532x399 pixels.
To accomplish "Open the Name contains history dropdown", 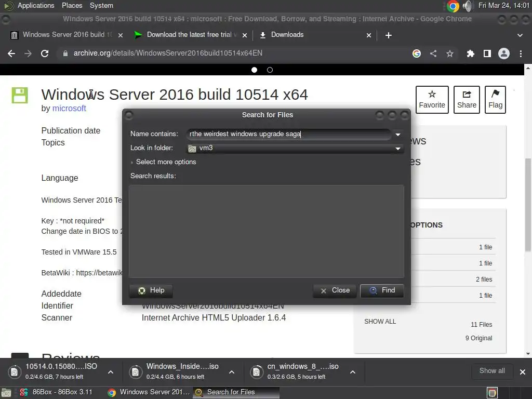I will 397,135.
